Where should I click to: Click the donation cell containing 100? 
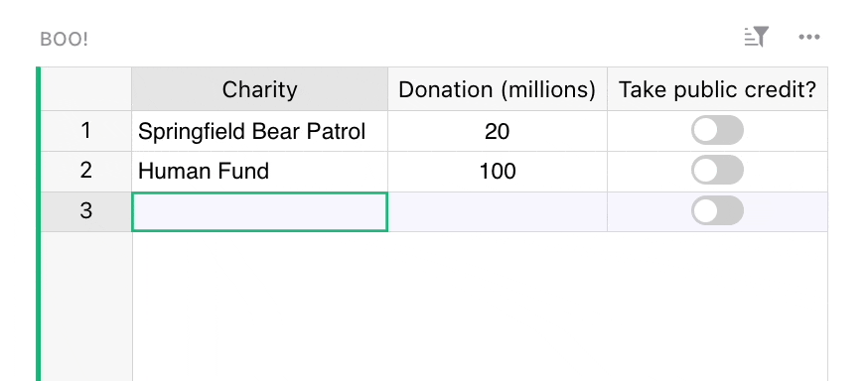[x=498, y=171]
